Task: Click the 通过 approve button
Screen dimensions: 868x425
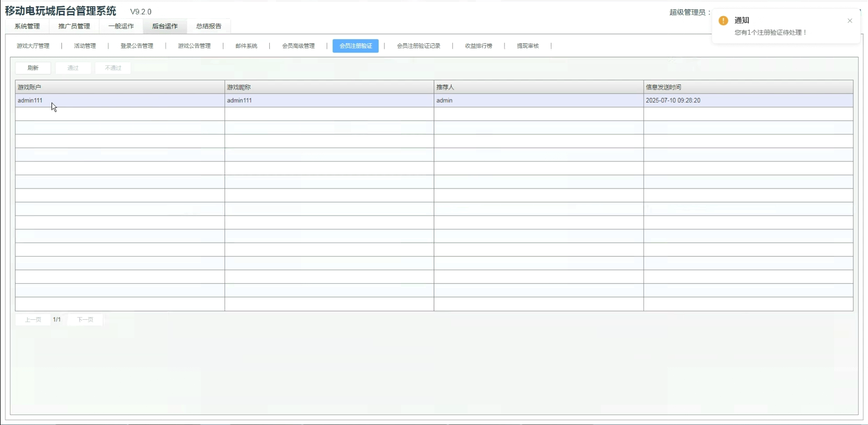Action: point(73,68)
